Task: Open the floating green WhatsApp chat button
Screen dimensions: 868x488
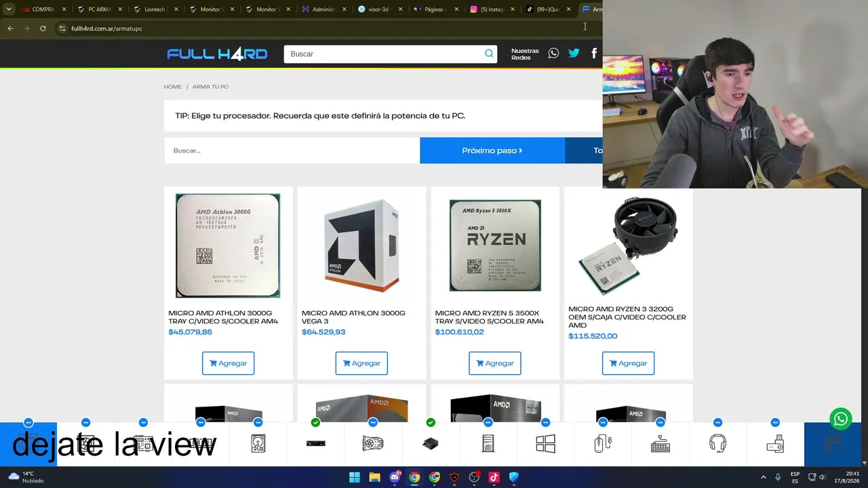Action: pyautogui.click(x=841, y=419)
